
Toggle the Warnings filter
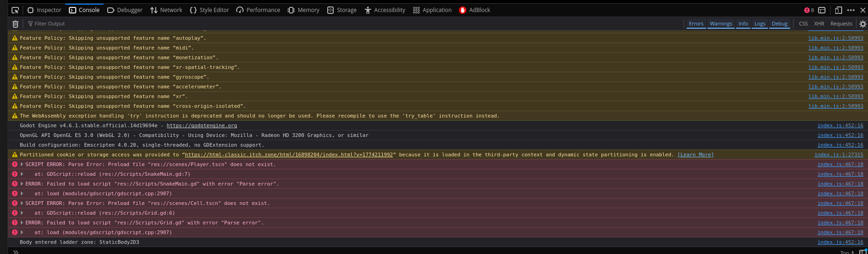(x=721, y=24)
